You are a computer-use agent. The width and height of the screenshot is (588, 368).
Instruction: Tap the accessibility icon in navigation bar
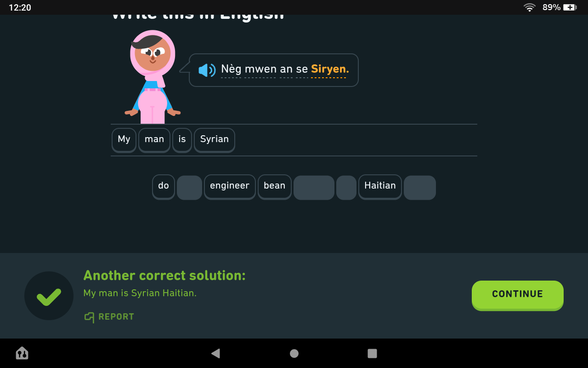point(22,353)
